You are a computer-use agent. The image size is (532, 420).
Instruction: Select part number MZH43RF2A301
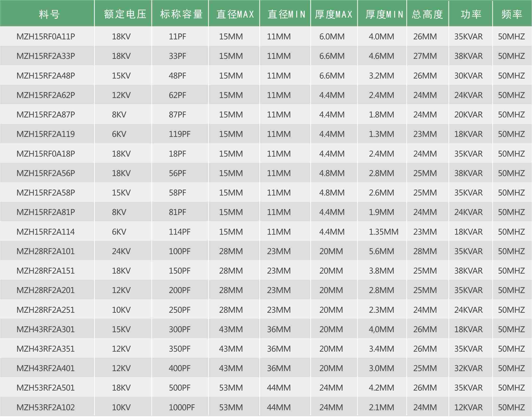46,329
